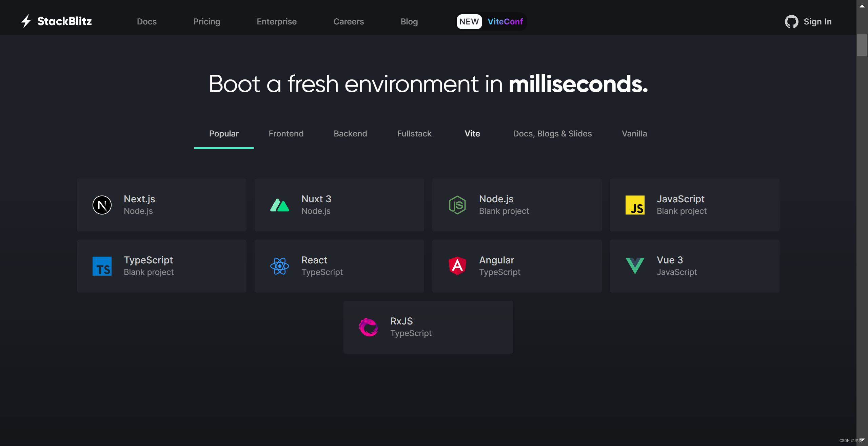Image resolution: width=868 pixels, height=446 pixels.
Task: Visit the Careers page
Action: click(x=349, y=21)
